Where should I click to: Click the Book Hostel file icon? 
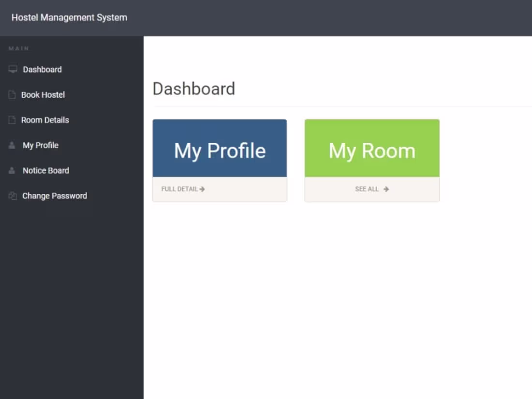tap(12, 95)
